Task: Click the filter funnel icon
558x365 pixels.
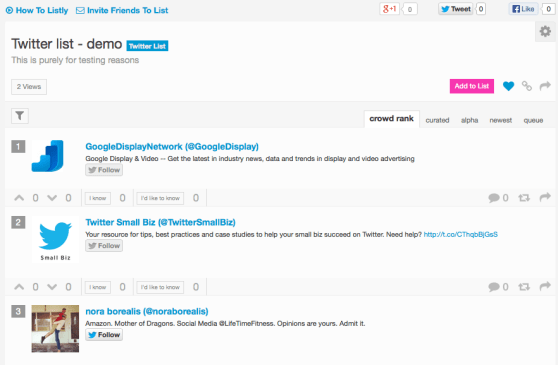Action: coord(20,116)
